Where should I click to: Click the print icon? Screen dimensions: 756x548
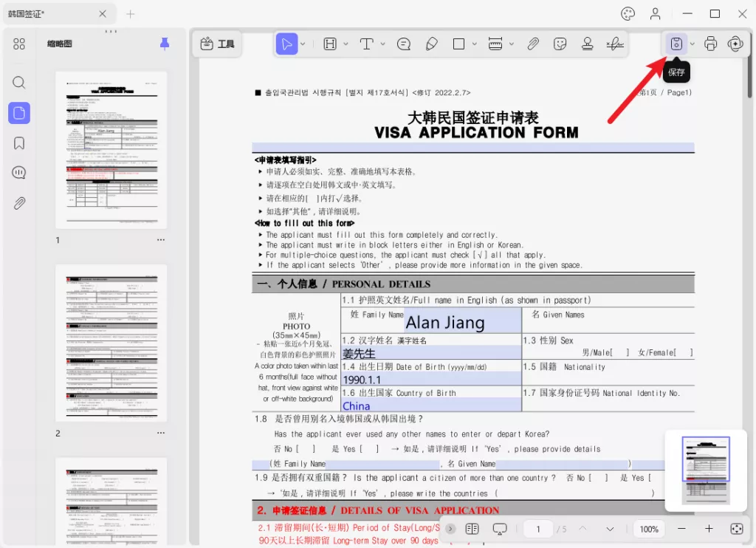710,44
